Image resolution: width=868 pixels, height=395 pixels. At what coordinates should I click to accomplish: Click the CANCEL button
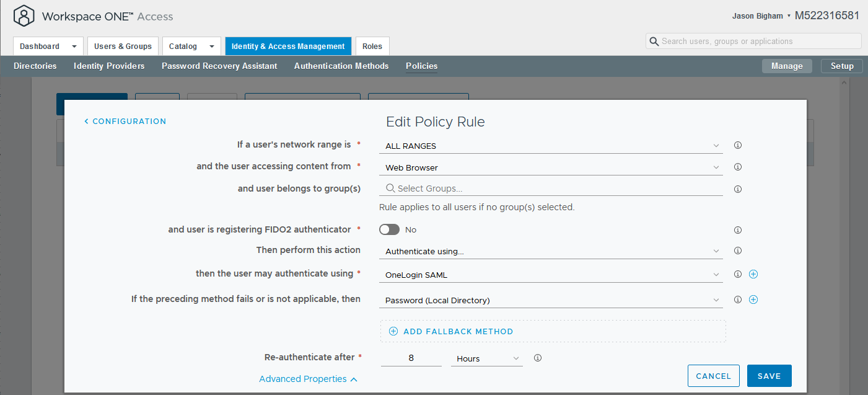click(713, 376)
